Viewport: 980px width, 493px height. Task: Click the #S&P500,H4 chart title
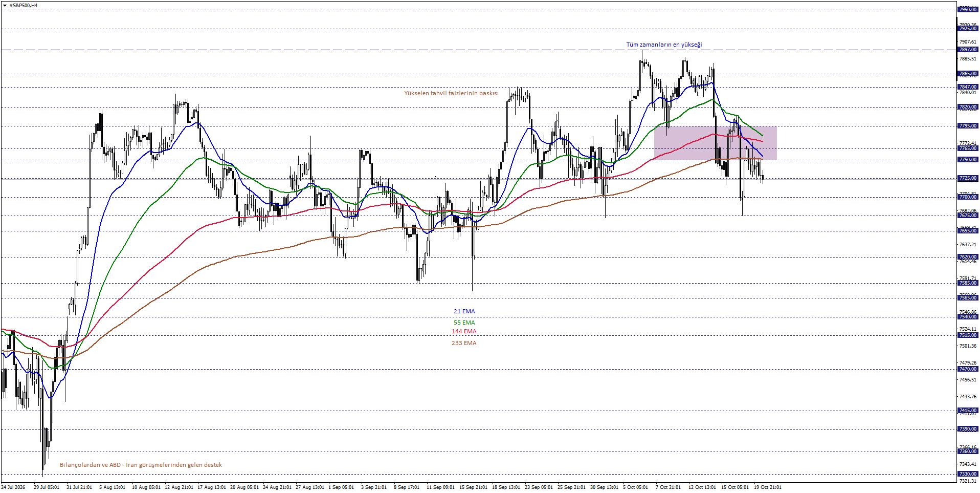pyautogui.click(x=24, y=5)
